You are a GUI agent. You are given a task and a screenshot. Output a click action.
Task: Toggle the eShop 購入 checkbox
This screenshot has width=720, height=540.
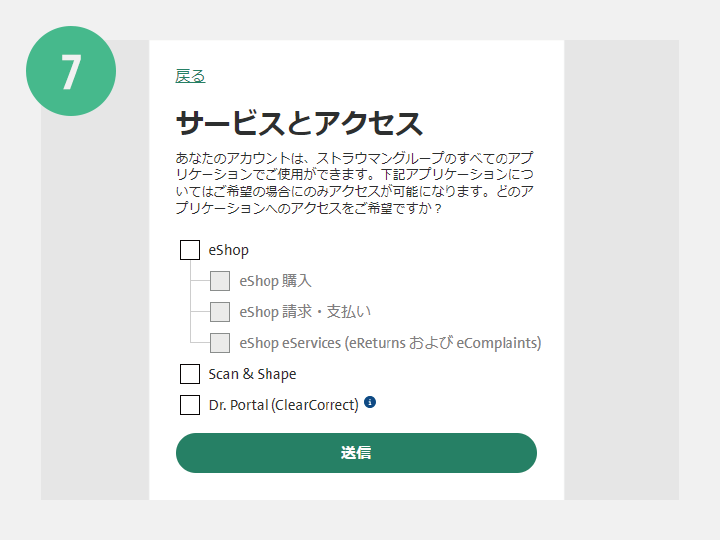coord(220,281)
